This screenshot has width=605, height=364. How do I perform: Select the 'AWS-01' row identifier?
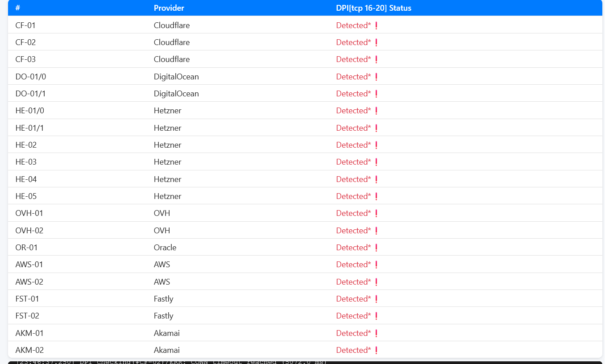pos(29,265)
